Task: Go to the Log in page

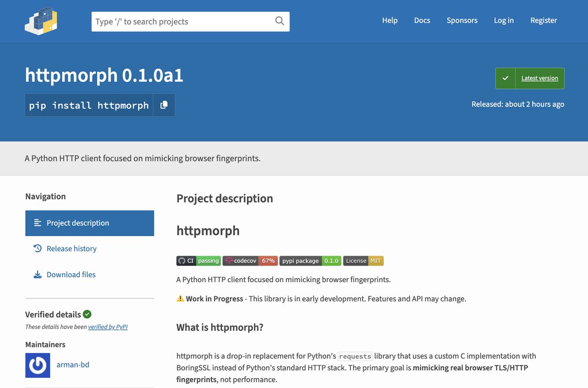Action: tap(504, 21)
